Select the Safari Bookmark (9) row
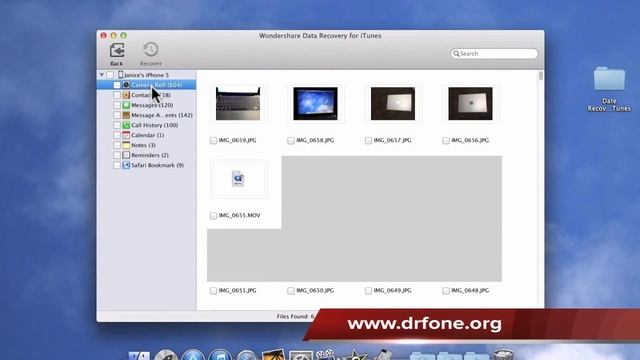The width and height of the screenshot is (640, 360). [147, 165]
